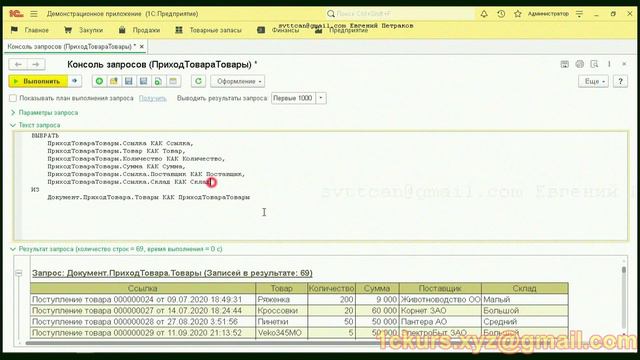
Task: Close the Консоль запросов form with small x
Action: point(624,64)
